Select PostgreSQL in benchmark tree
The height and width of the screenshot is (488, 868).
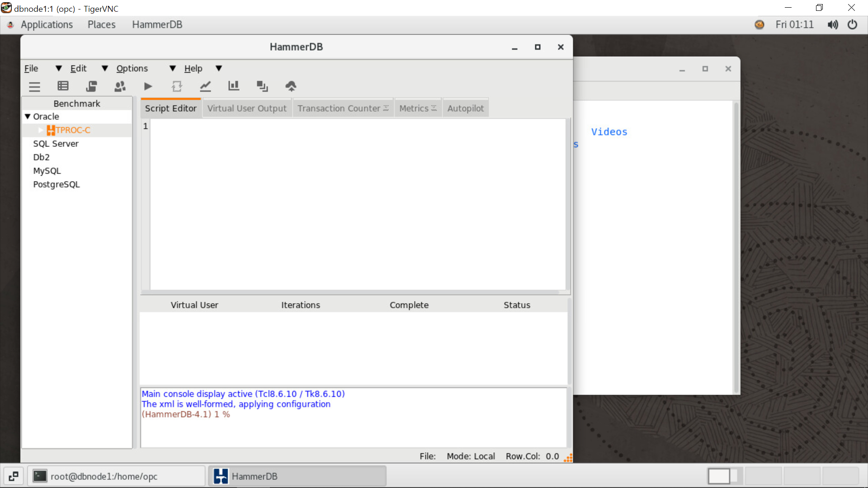click(56, 184)
